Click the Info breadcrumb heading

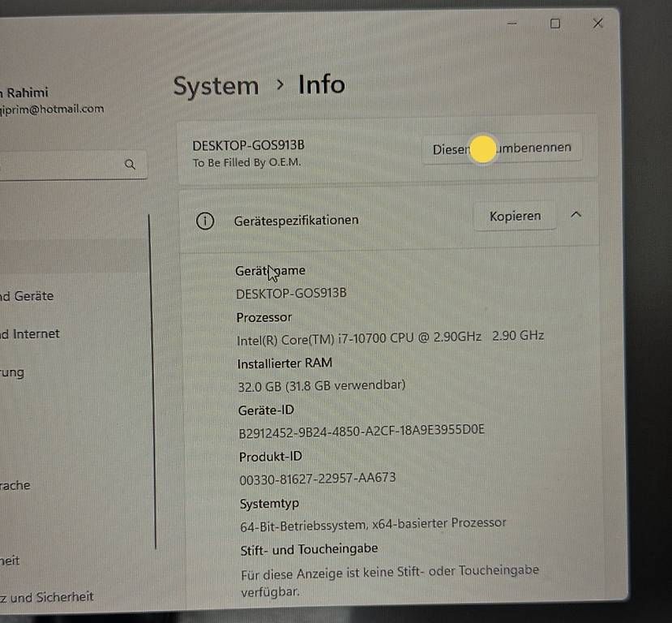pyautogui.click(x=322, y=84)
